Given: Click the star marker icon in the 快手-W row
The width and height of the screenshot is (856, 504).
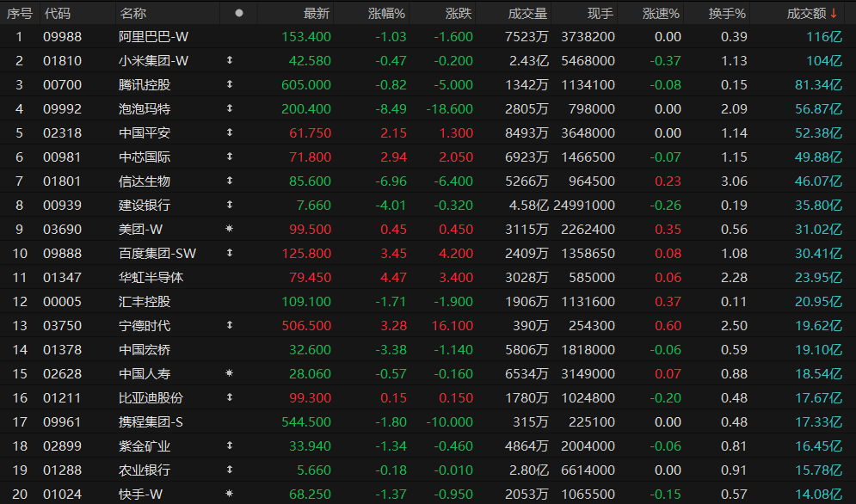Looking at the screenshot, I should (230, 494).
